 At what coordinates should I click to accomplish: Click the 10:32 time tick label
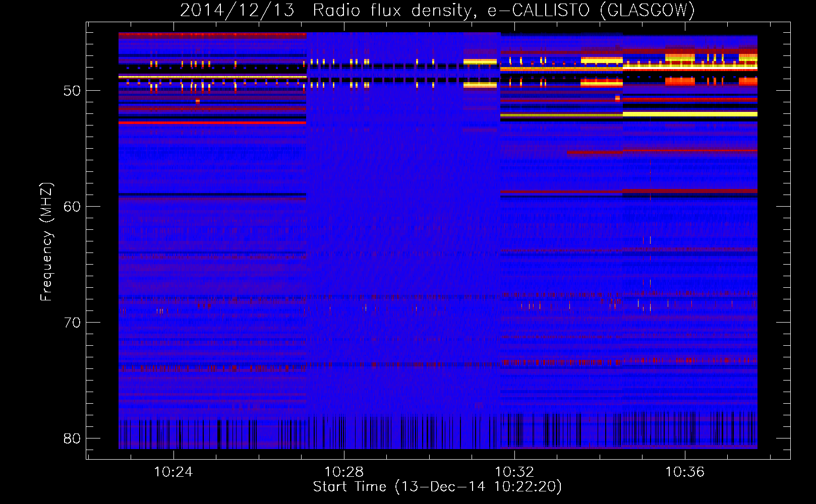514,472
